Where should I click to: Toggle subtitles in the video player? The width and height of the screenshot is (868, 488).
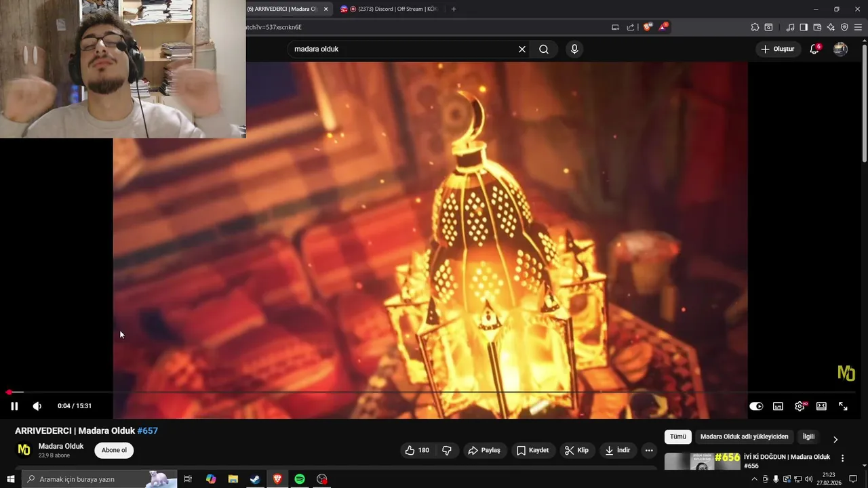click(778, 406)
